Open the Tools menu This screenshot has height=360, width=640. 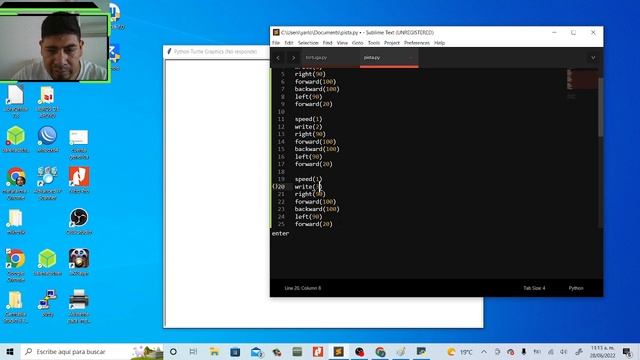pos(374,43)
